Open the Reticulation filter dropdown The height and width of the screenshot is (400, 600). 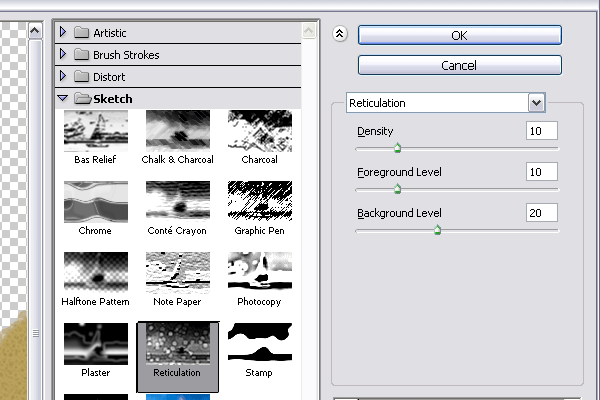click(536, 103)
